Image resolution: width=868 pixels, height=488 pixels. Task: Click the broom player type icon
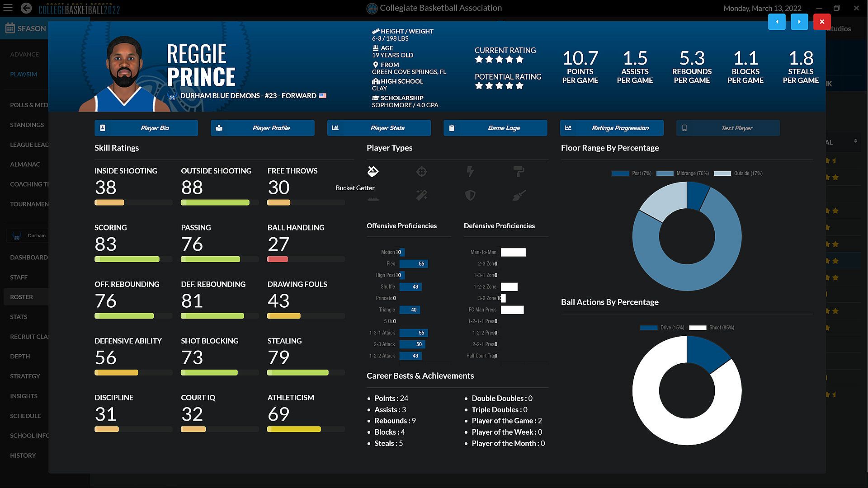(x=519, y=195)
